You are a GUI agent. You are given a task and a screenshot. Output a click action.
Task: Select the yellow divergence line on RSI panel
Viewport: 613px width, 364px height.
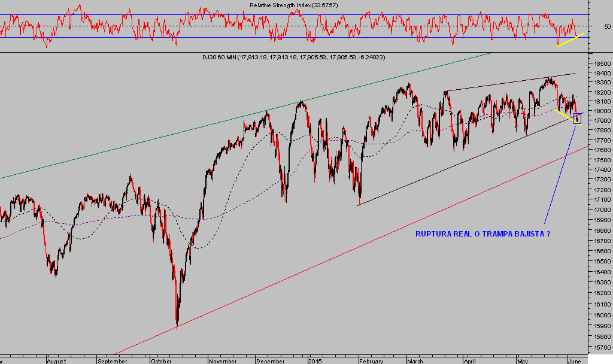[x=569, y=41]
